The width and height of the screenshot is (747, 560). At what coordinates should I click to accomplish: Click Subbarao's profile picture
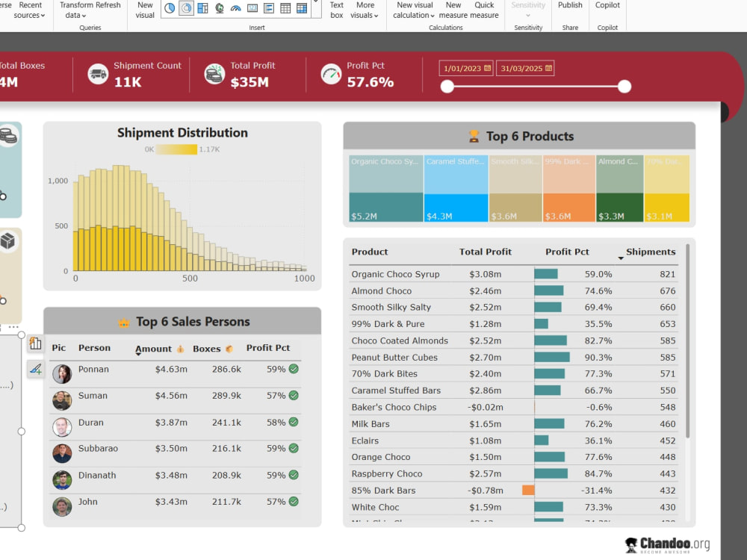pos(62,453)
